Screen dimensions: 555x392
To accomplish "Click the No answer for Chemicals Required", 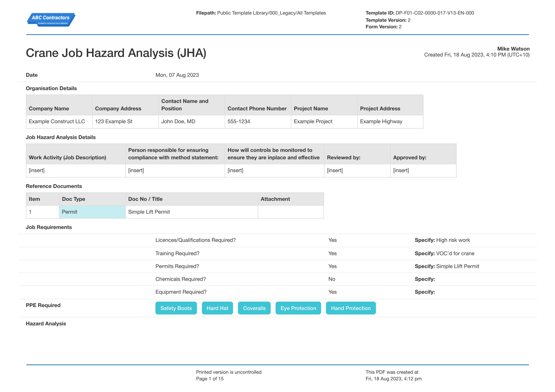I will [x=332, y=279].
